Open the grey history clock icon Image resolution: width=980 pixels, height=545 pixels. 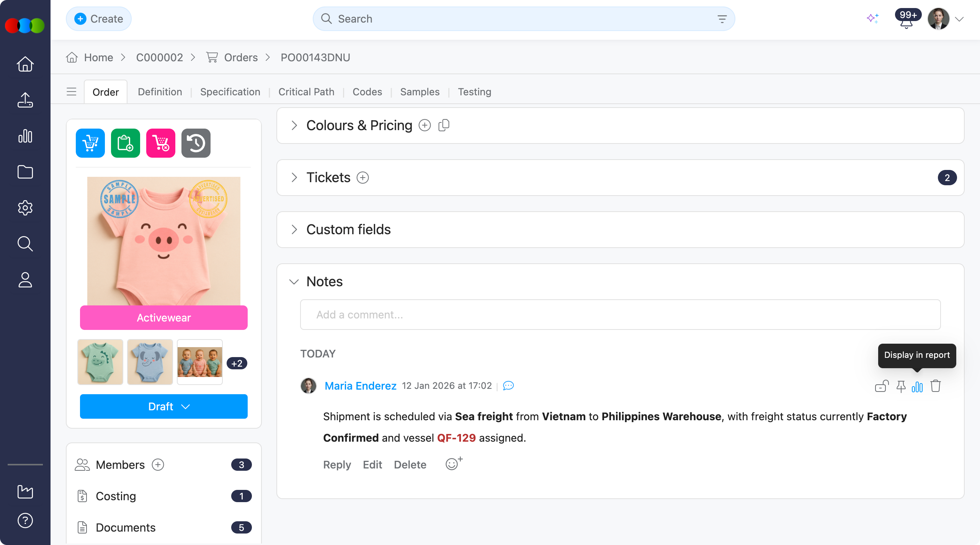(x=196, y=143)
